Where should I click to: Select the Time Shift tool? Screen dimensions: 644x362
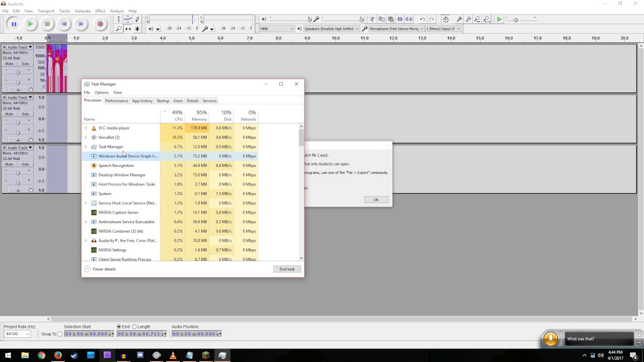128,29
